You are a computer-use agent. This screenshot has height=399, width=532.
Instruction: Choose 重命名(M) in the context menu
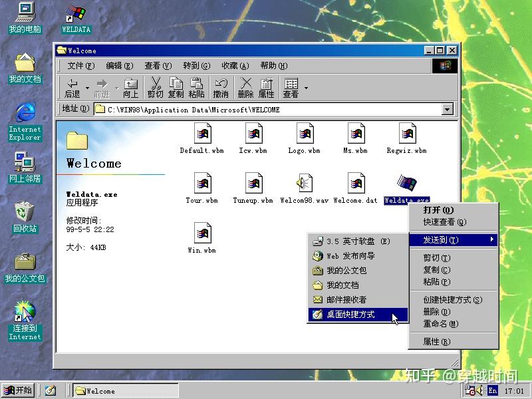point(454,324)
